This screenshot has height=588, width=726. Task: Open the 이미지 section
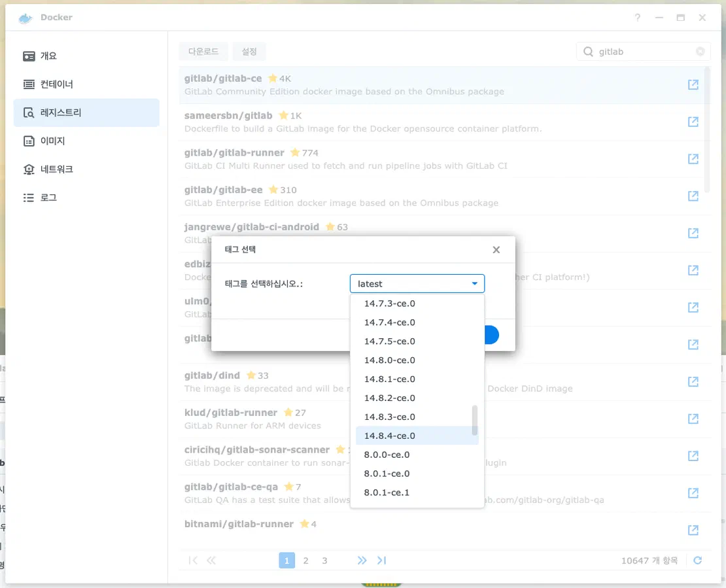pyautogui.click(x=86, y=141)
